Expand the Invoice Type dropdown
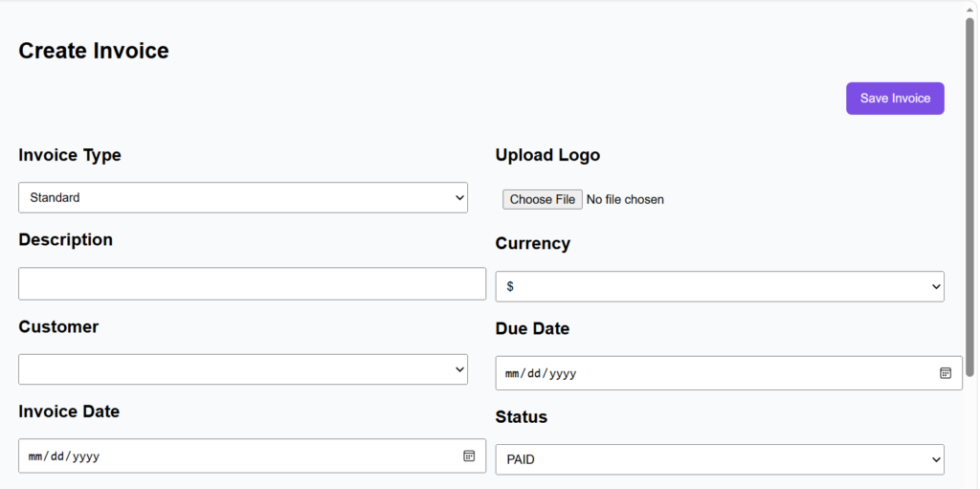Image resolution: width=980 pixels, height=489 pixels. pyautogui.click(x=243, y=198)
